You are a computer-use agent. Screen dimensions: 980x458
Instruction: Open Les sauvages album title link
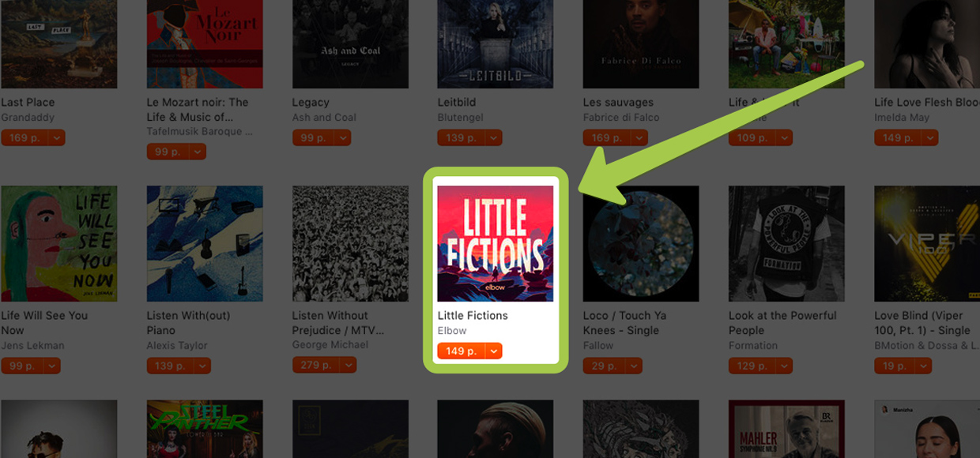(618, 102)
